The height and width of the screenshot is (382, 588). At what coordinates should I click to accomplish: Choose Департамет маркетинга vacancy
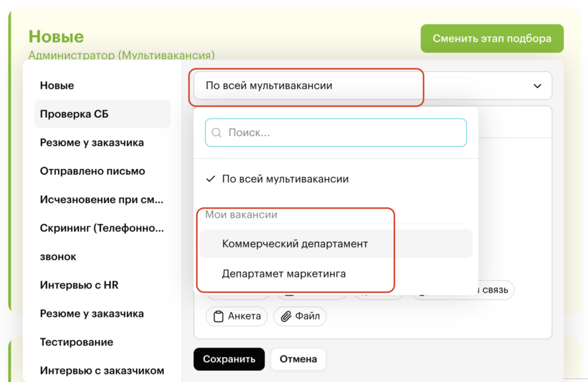pyautogui.click(x=284, y=273)
